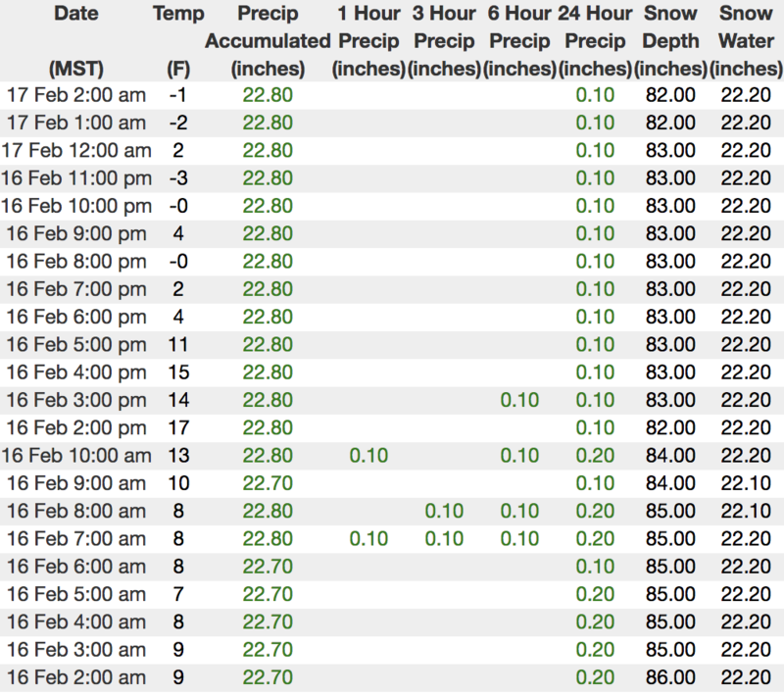This screenshot has height=695, width=784.
Task: Click the 86.00 snow depth value
Action: [x=671, y=678]
